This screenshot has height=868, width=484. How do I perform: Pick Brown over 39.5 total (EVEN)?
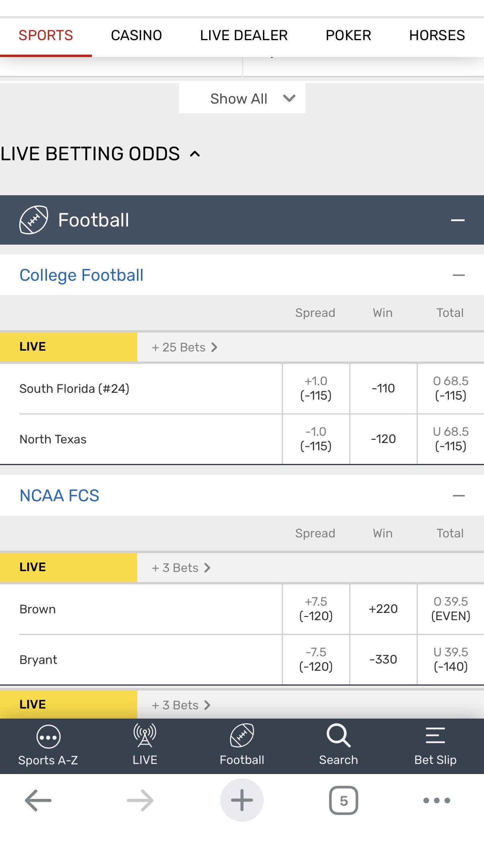tap(451, 609)
